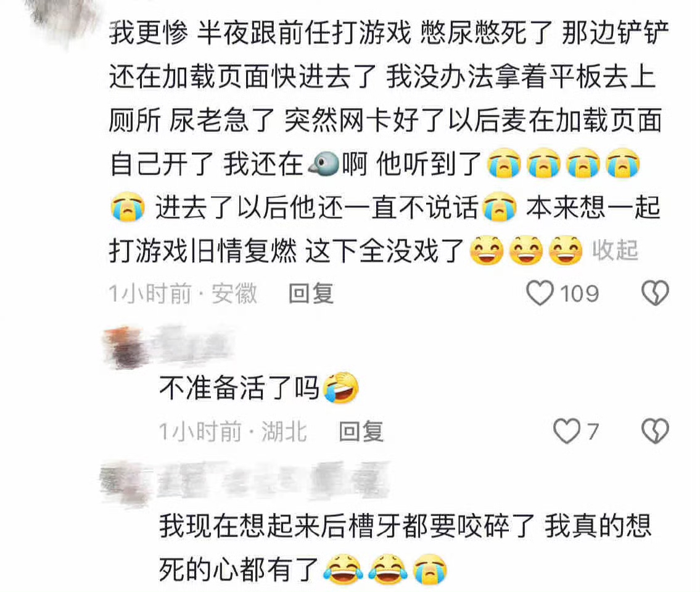Reply to the Anhui comment
The height and width of the screenshot is (592, 700).
tap(311, 294)
